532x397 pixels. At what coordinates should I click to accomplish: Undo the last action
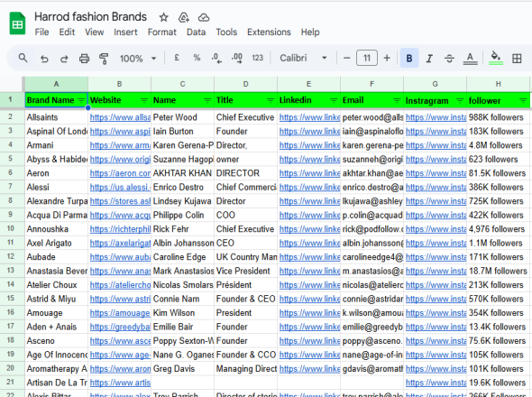(x=44, y=59)
